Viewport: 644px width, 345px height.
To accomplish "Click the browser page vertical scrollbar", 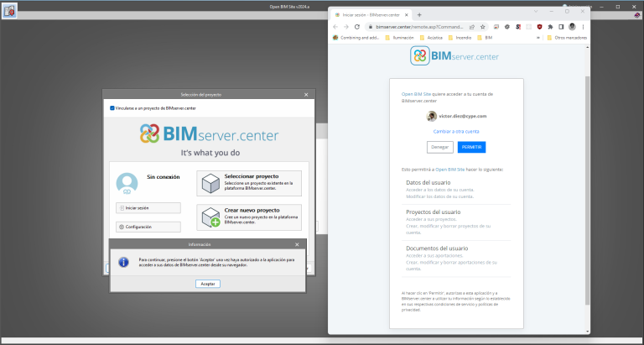I will pyautogui.click(x=587, y=189).
